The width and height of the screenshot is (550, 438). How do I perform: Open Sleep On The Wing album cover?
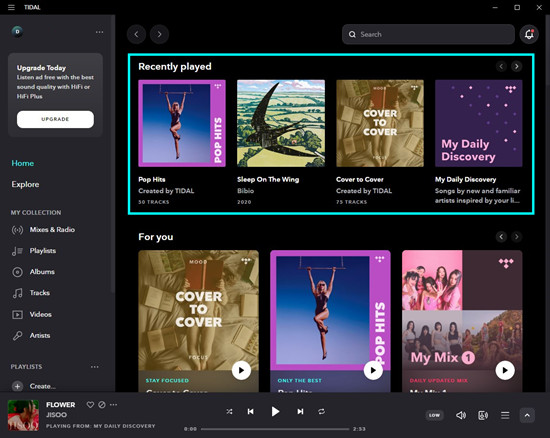[x=281, y=123]
